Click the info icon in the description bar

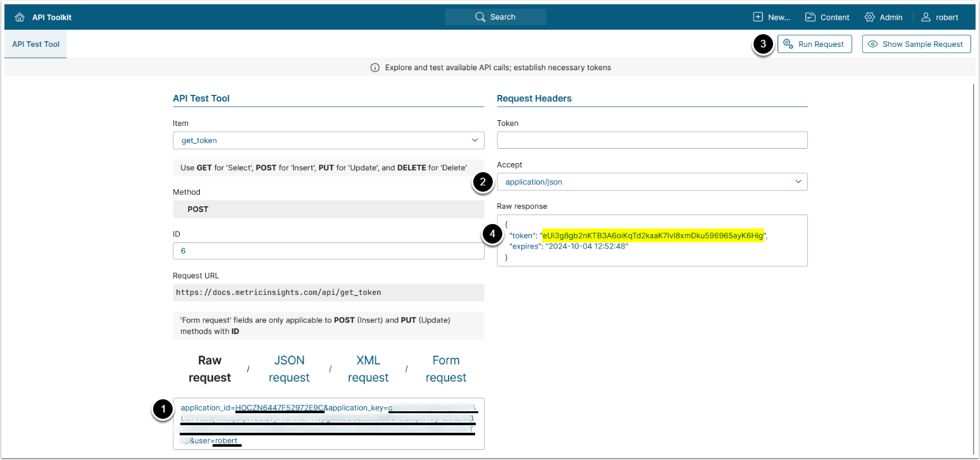(x=375, y=67)
